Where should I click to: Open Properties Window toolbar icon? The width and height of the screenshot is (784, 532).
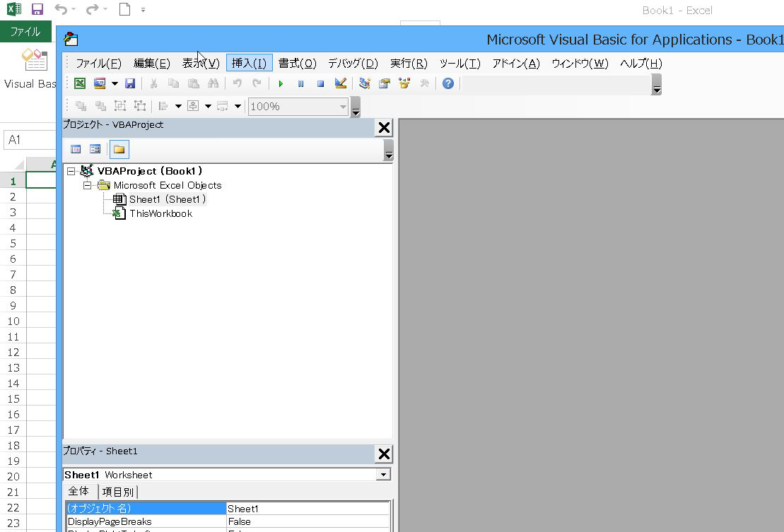pyautogui.click(x=385, y=83)
